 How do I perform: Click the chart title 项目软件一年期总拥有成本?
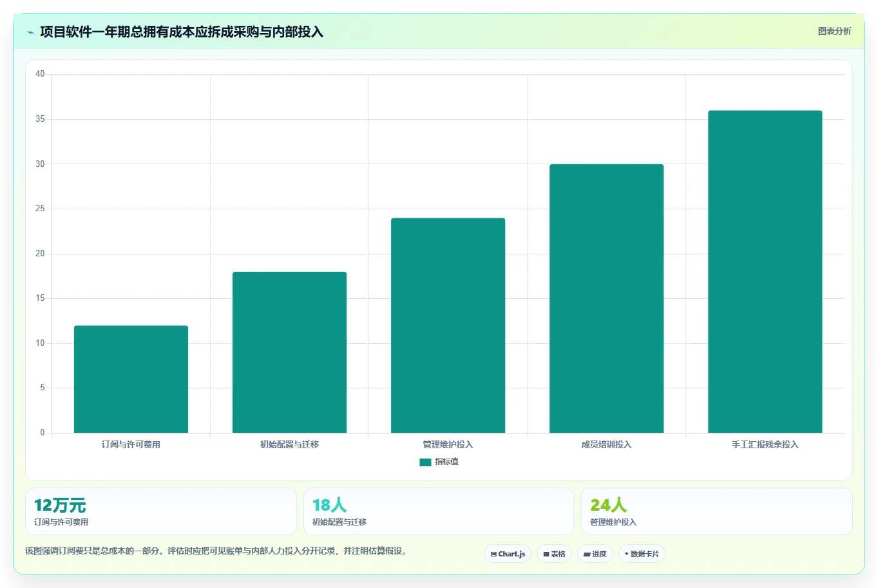point(182,32)
